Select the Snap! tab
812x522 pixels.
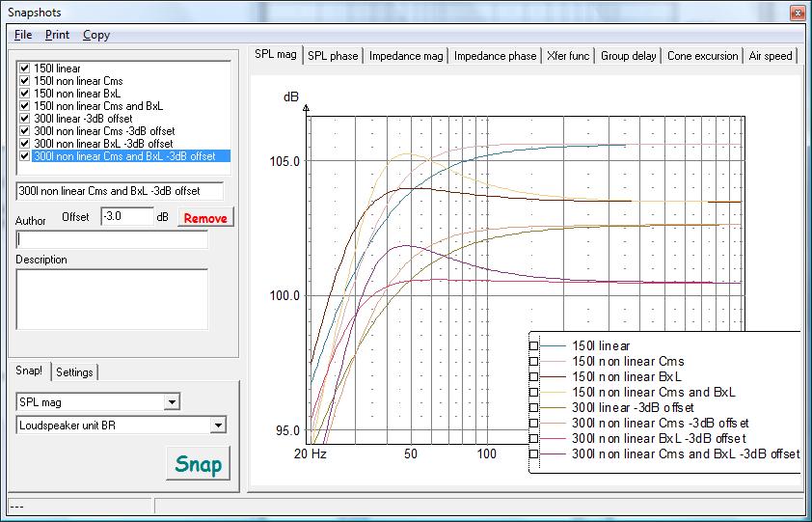tap(29, 371)
